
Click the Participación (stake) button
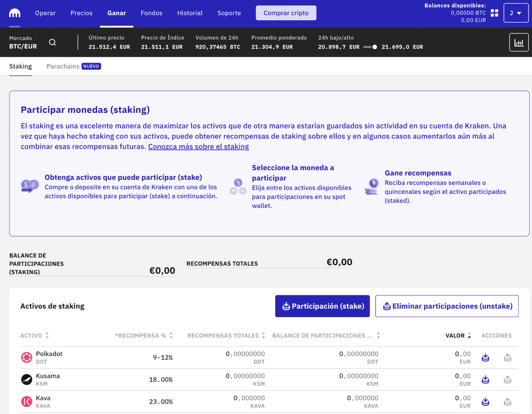pyautogui.click(x=323, y=306)
